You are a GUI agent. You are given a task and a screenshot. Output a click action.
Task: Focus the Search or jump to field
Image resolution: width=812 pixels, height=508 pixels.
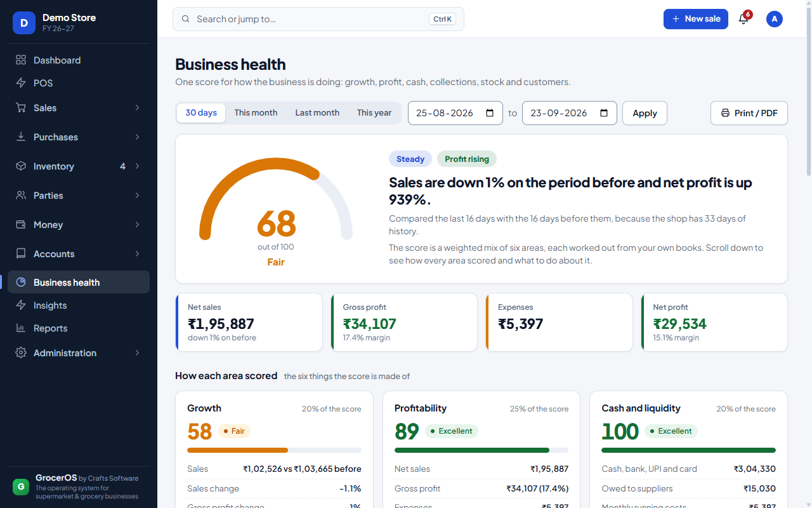click(x=318, y=19)
